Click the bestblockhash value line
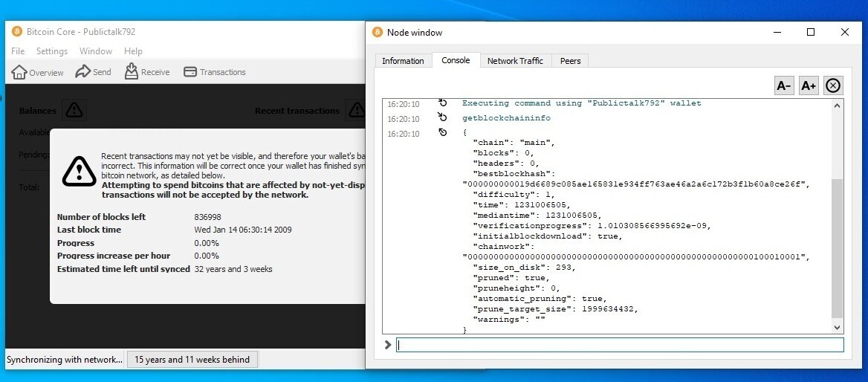This screenshot has height=382, width=868. 636,184
